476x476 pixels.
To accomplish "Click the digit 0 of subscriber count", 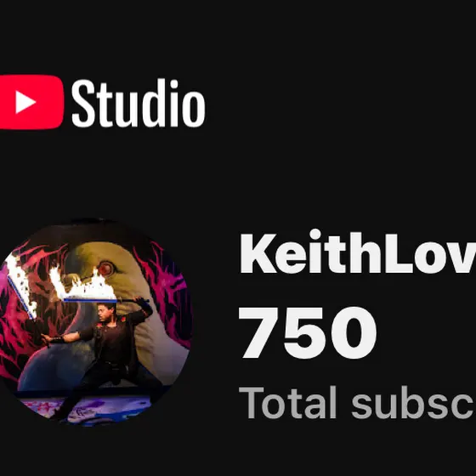I will coord(354,332).
